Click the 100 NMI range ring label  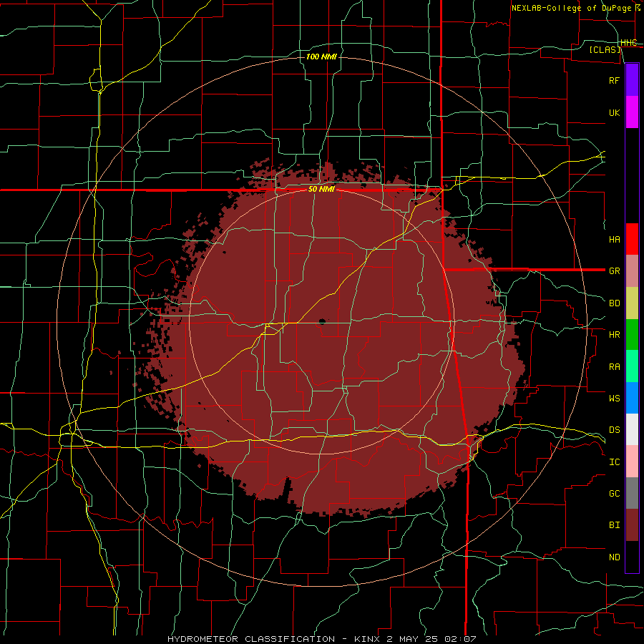321,57
